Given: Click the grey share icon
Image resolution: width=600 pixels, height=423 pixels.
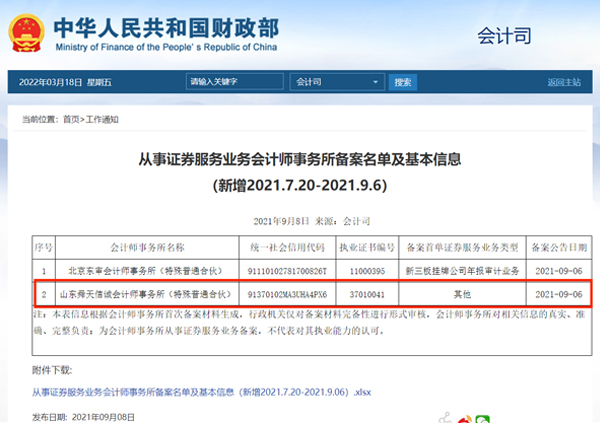Looking at the screenshot, I should coord(445,418).
